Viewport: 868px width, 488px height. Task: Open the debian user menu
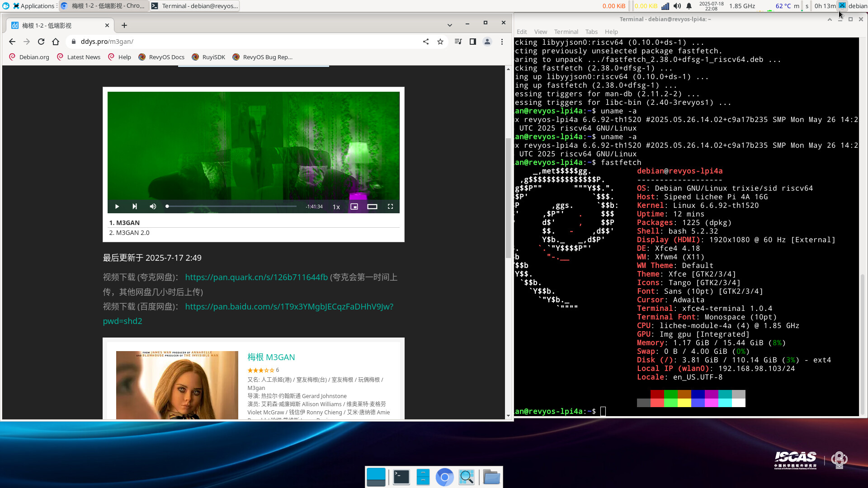coord(858,6)
